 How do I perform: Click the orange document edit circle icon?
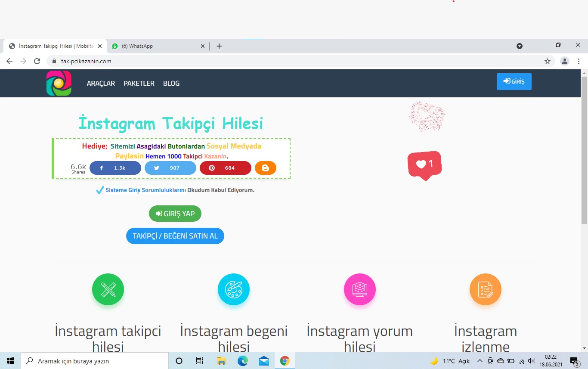coord(486,289)
